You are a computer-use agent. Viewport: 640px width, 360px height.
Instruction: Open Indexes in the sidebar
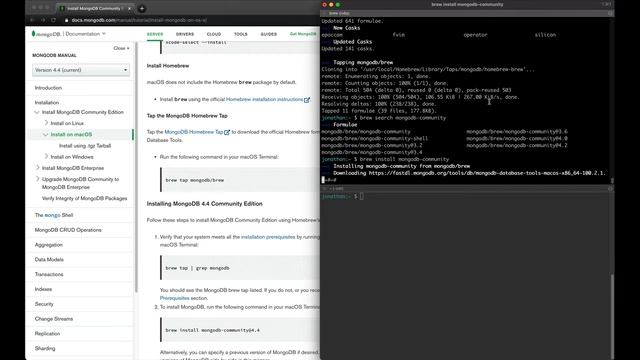(x=43, y=289)
